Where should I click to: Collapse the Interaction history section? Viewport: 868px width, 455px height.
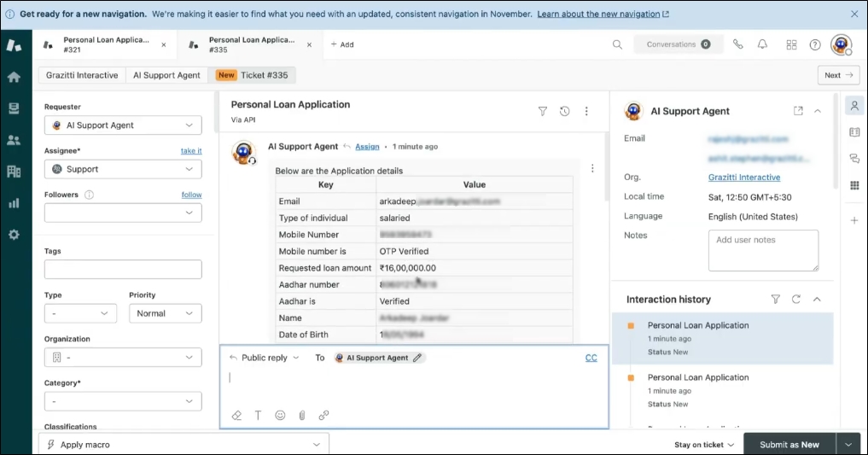(x=817, y=300)
